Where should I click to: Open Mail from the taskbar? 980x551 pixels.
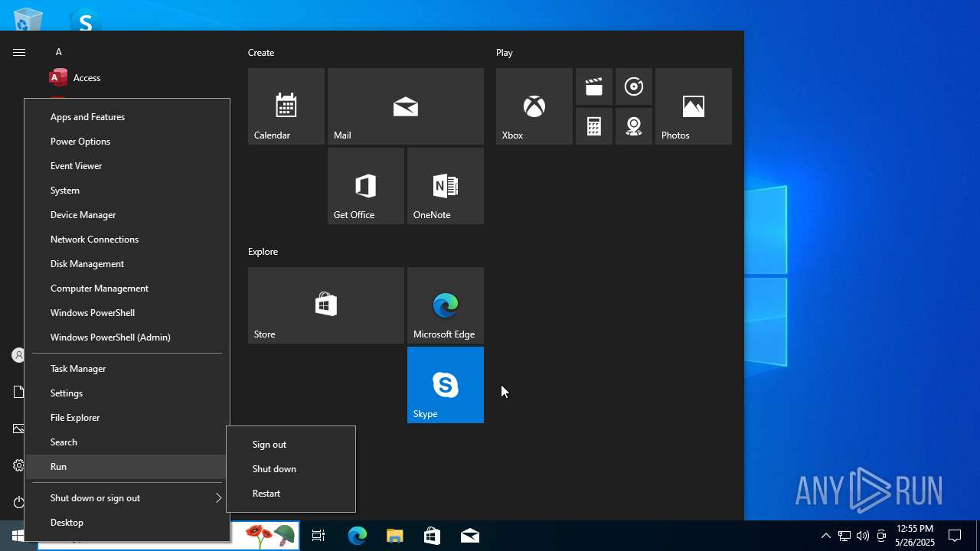pos(470,536)
